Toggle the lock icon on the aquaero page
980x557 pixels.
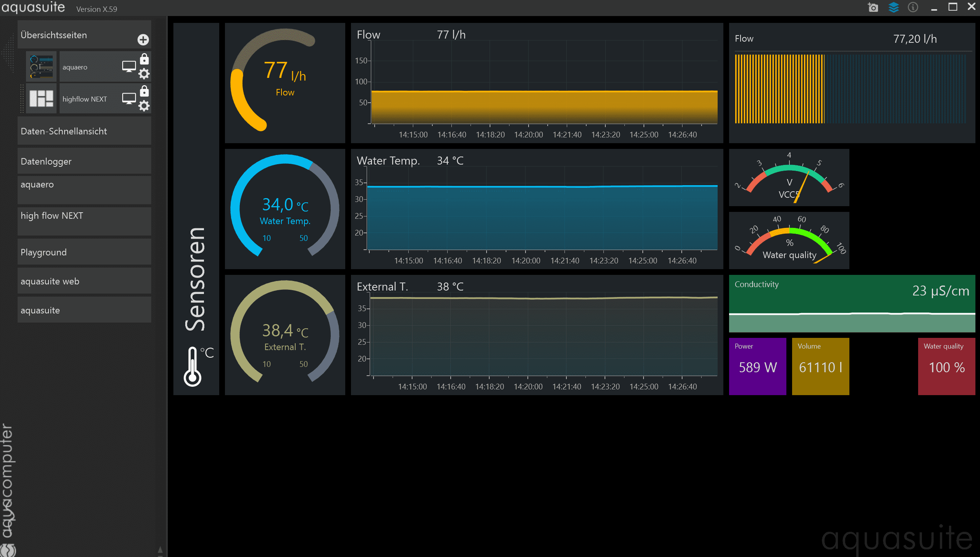click(x=144, y=59)
